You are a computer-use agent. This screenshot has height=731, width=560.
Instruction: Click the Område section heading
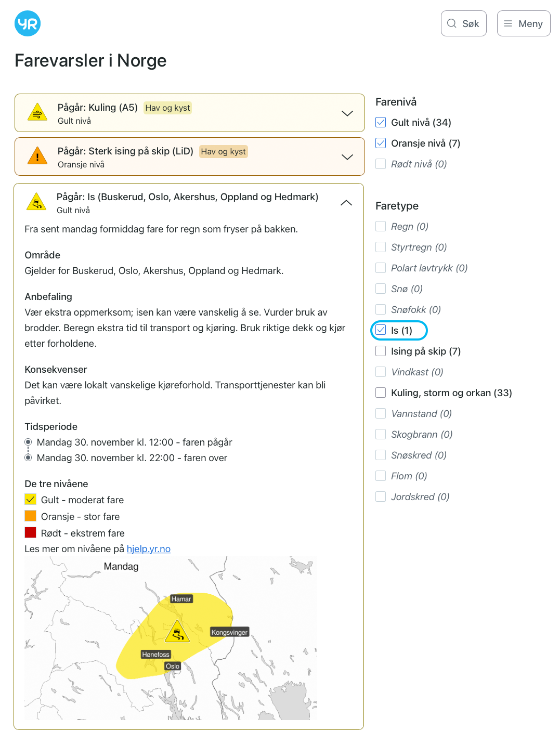[x=43, y=255]
